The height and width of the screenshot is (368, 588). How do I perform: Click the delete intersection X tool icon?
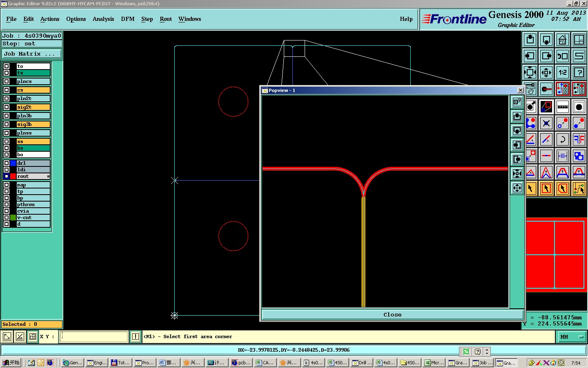(x=546, y=123)
